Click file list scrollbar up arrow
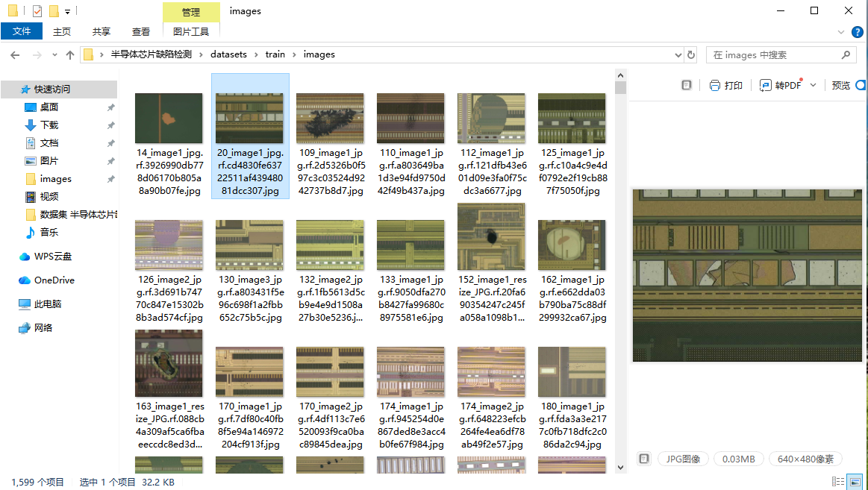Image resolution: width=868 pixels, height=490 pixels. click(x=620, y=76)
